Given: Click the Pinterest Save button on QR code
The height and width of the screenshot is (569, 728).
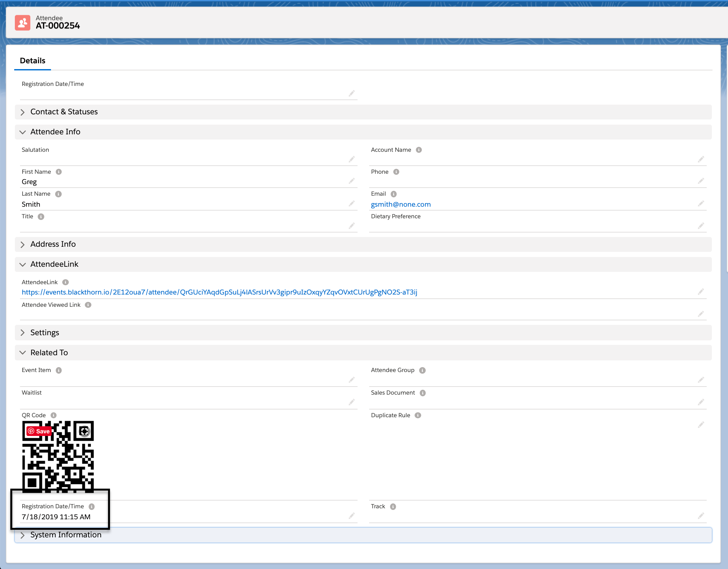Looking at the screenshot, I should pos(39,431).
